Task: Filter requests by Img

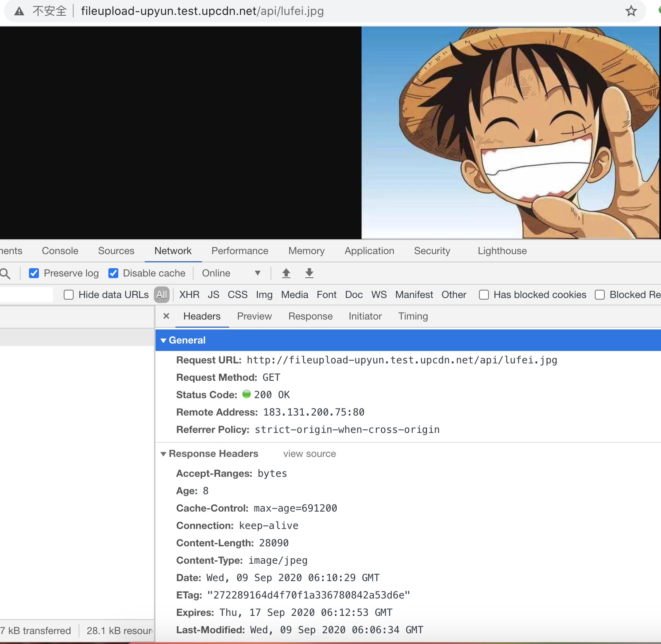Action: click(264, 295)
